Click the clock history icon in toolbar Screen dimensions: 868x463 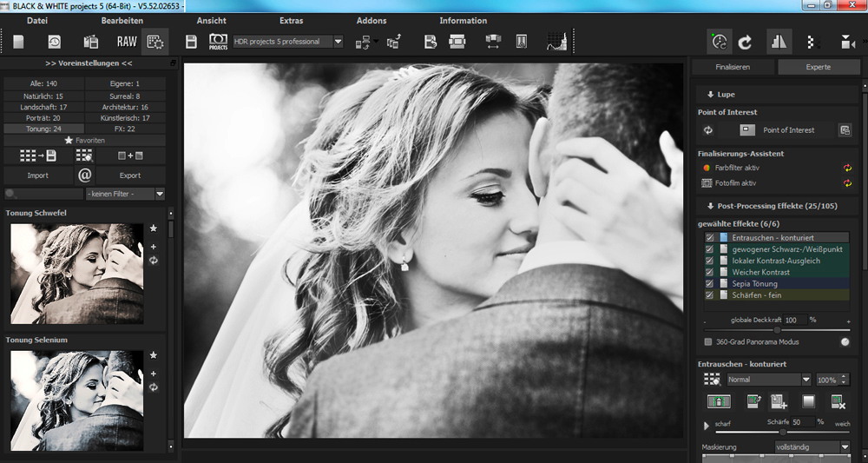tap(54, 42)
